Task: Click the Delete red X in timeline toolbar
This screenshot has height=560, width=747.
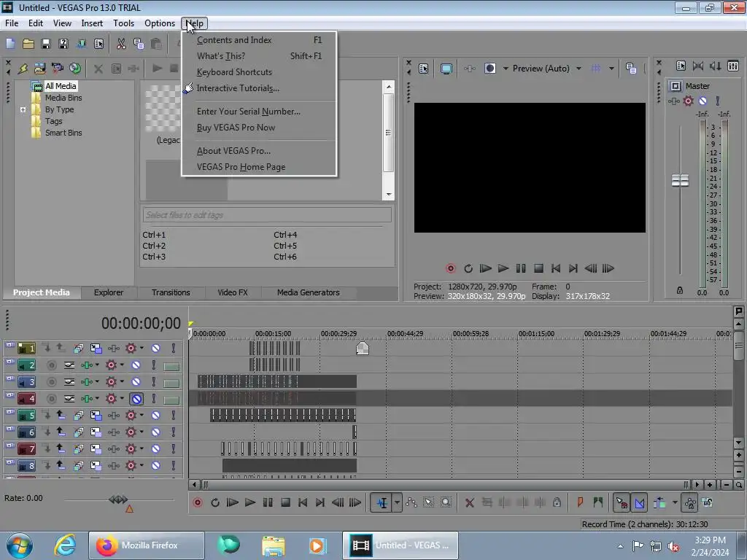Action: click(x=469, y=502)
